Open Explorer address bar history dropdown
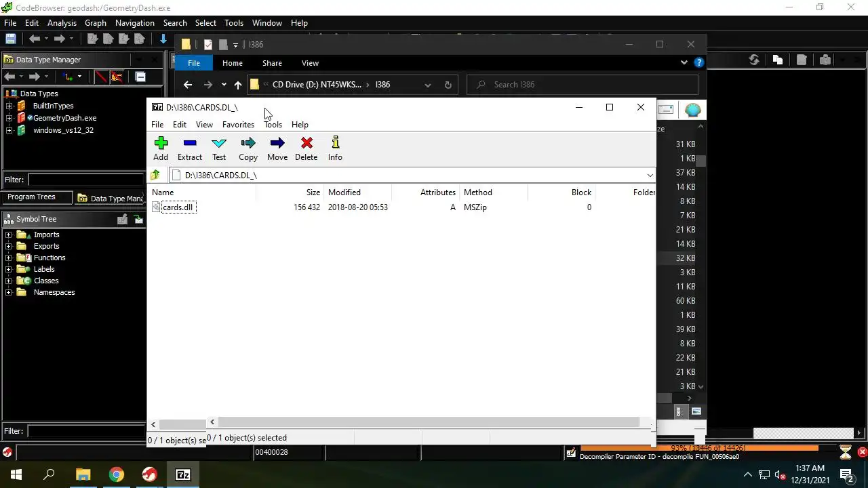 427,85
